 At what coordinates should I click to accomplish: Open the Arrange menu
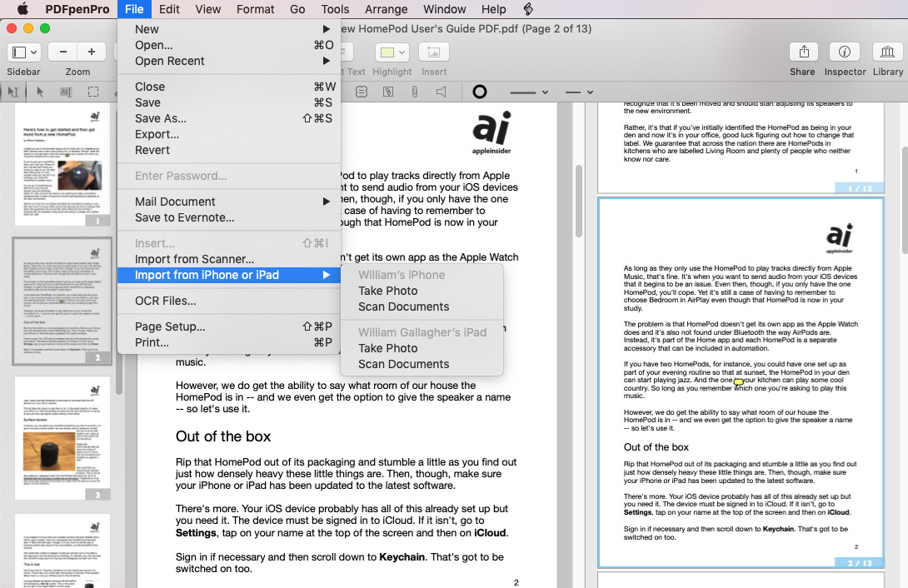(387, 9)
